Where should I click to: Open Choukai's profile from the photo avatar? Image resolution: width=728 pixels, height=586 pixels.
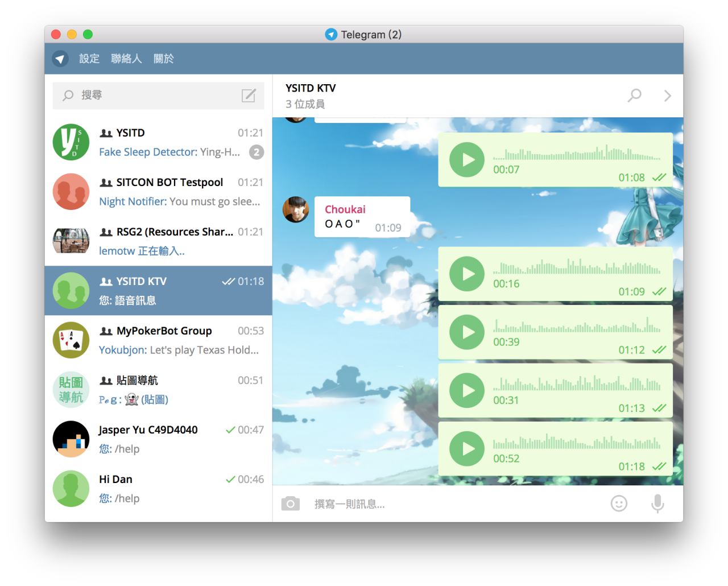[296, 209]
